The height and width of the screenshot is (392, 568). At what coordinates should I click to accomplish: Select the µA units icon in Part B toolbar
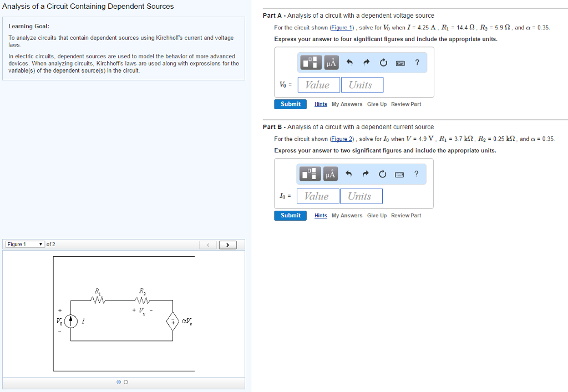coord(329,174)
